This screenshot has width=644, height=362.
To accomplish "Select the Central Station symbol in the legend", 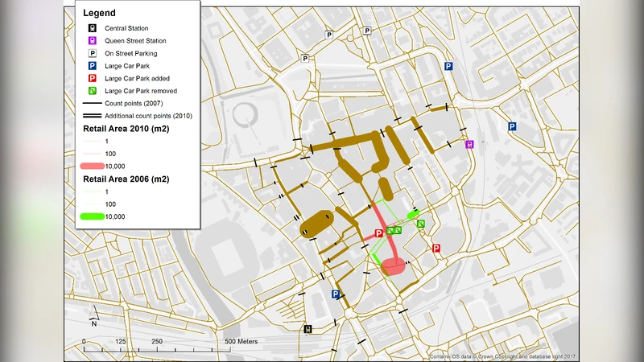I will pos(93,28).
